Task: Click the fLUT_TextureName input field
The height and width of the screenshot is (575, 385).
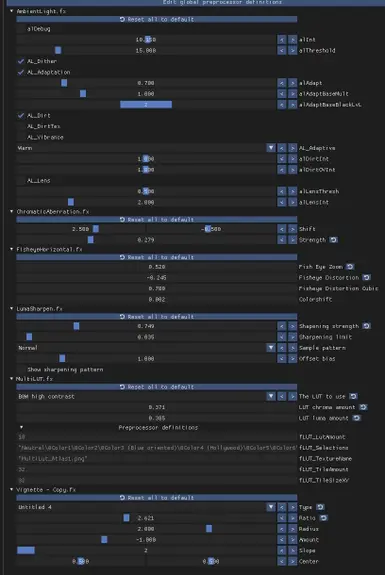Action: [157, 458]
